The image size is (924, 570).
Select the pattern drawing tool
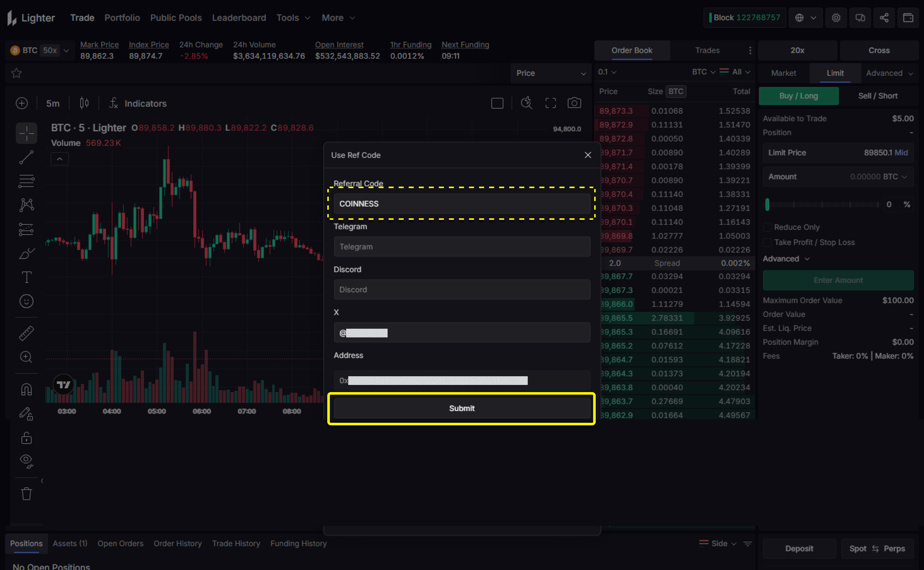tap(26, 205)
